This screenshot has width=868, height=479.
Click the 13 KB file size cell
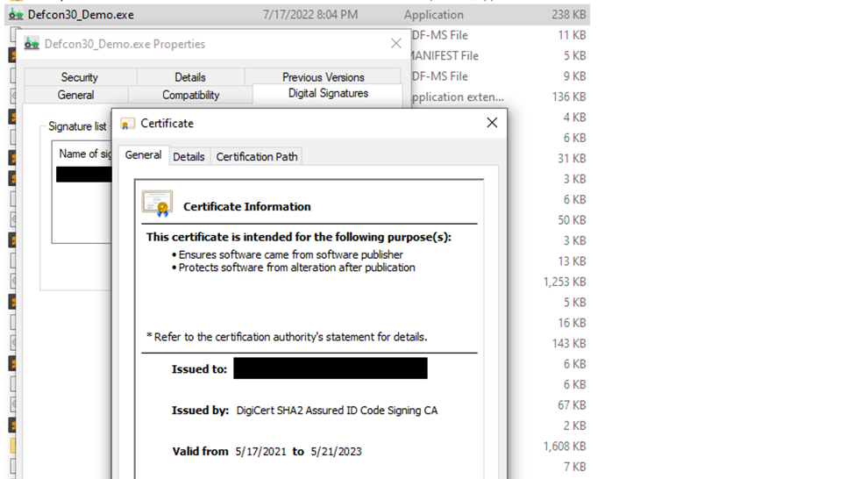pyautogui.click(x=572, y=261)
